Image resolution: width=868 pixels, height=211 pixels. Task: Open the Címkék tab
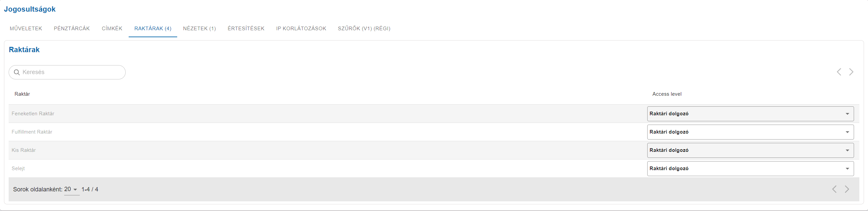[x=112, y=29]
